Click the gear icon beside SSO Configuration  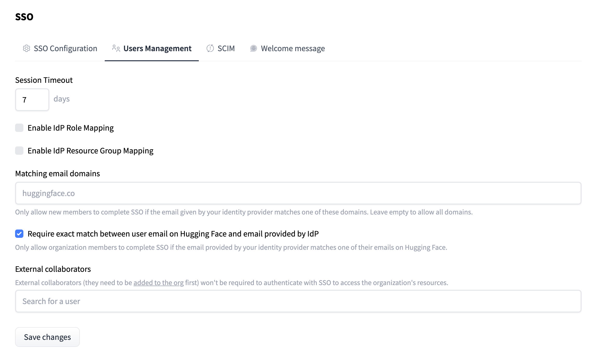[26, 48]
